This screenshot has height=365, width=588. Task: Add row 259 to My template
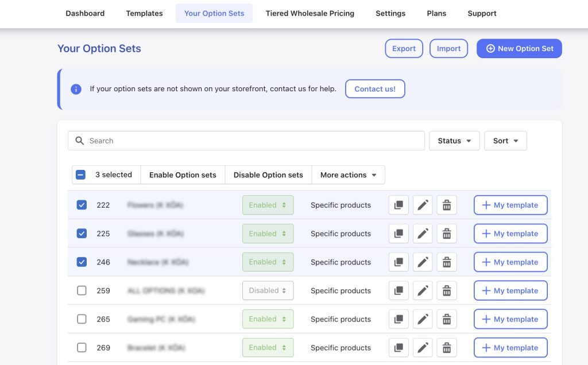point(510,290)
